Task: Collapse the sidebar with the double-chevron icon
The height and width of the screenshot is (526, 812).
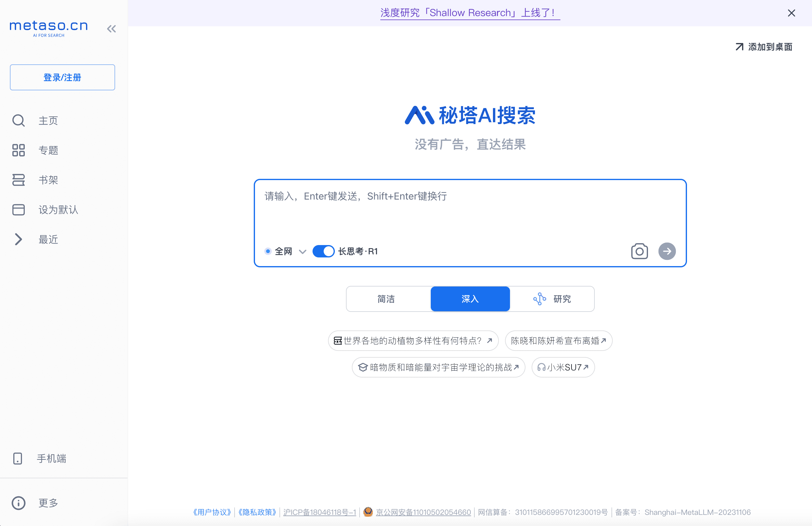Action: click(111, 29)
